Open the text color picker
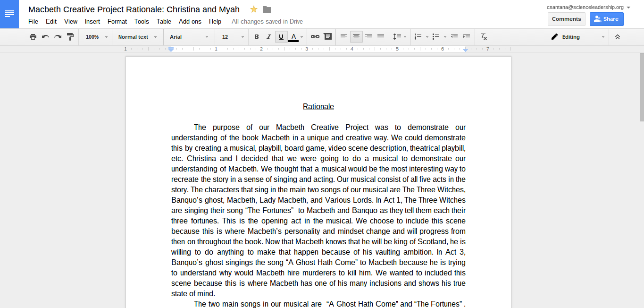The width and height of the screenshot is (644, 308). click(x=293, y=37)
